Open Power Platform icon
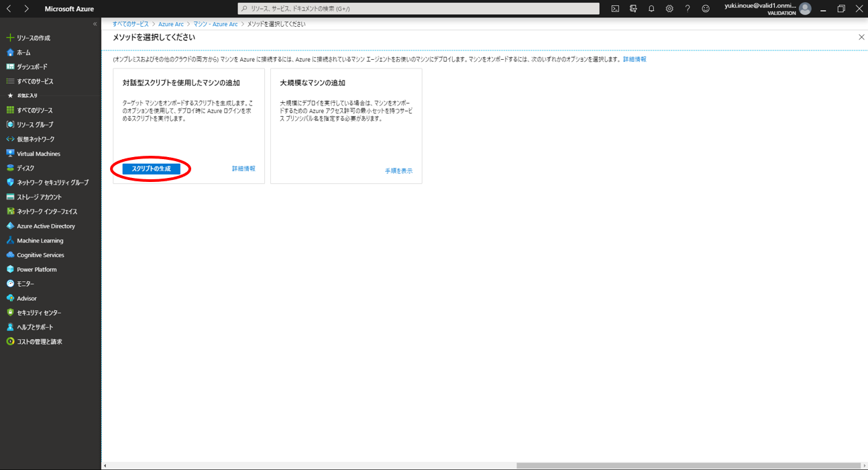Screen dimensions: 868x470 [10, 269]
